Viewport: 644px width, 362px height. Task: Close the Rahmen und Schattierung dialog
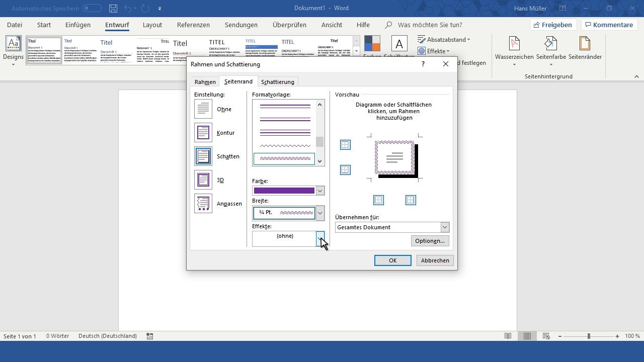pyautogui.click(x=446, y=64)
